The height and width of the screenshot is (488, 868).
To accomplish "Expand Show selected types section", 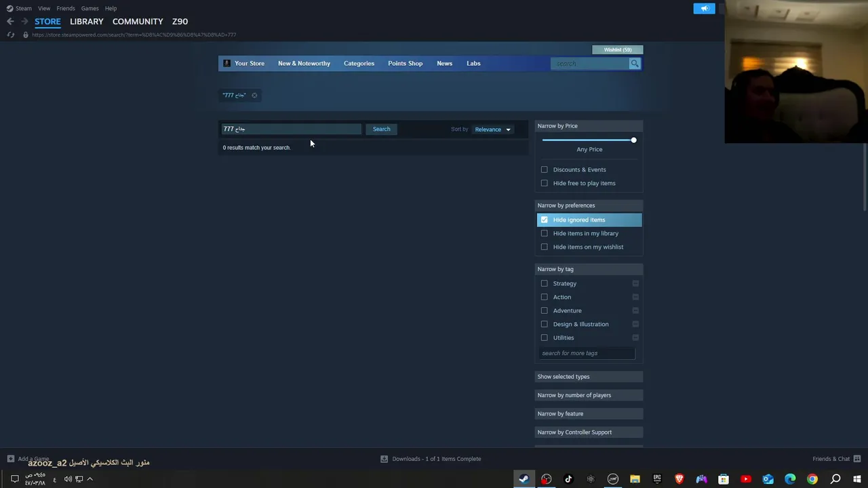I will pyautogui.click(x=589, y=377).
